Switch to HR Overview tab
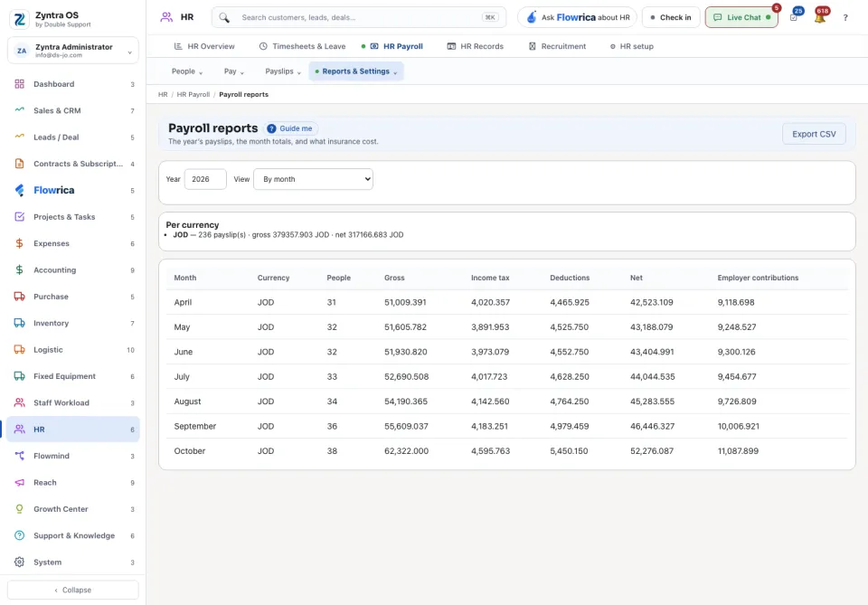Image resolution: width=868 pixels, height=605 pixels. click(x=204, y=46)
